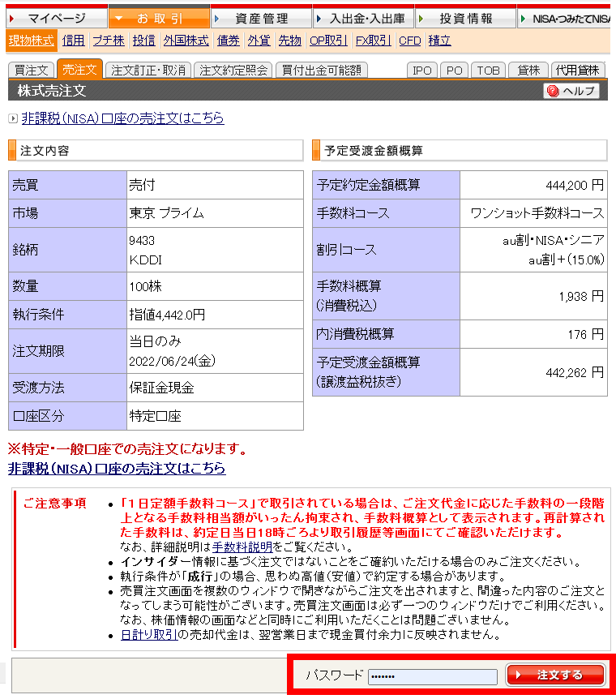The image size is (616, 699).
Task: Select the 442,262 円 settlement amount value
Action: [575, 372]
